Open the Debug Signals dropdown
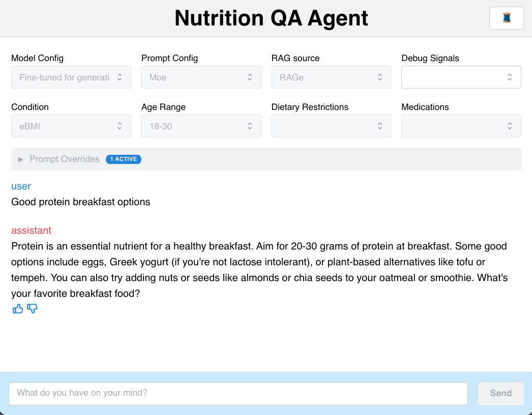This screenshot has width=532, height=415. 461,77
